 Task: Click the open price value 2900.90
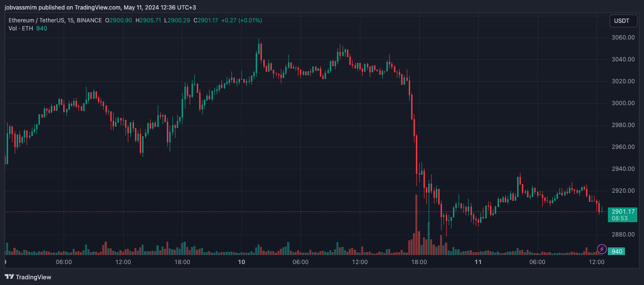point(121,20)
